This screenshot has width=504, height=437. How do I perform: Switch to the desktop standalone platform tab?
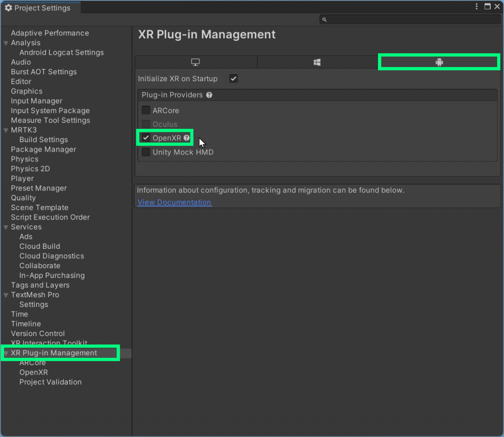(196, 62)
